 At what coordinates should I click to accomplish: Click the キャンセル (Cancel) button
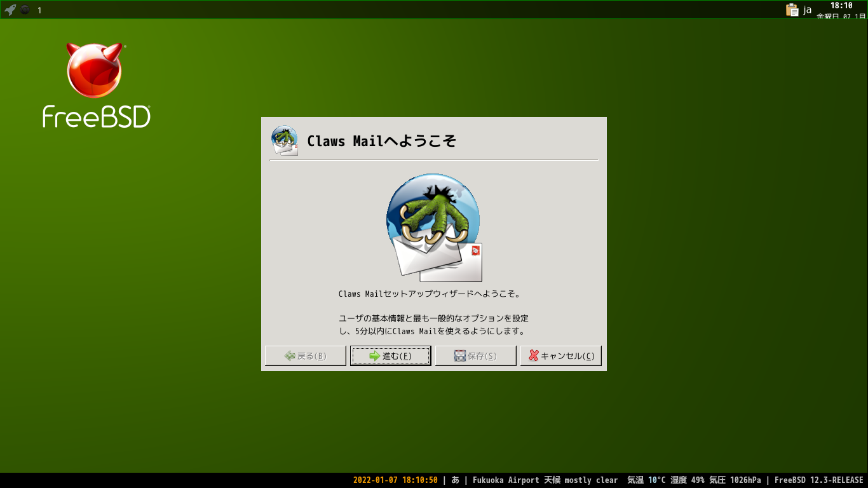pyautogui.click(x=561, y=356)
